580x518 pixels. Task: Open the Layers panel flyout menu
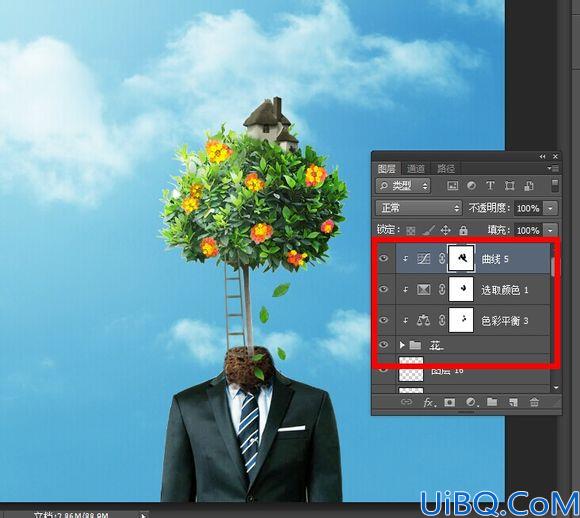click(553, 169)
